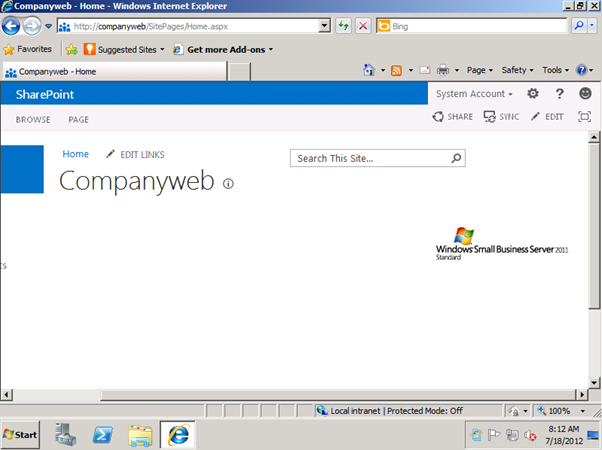
Task: Open the System Account user menu
Action: tap(474, 94)
